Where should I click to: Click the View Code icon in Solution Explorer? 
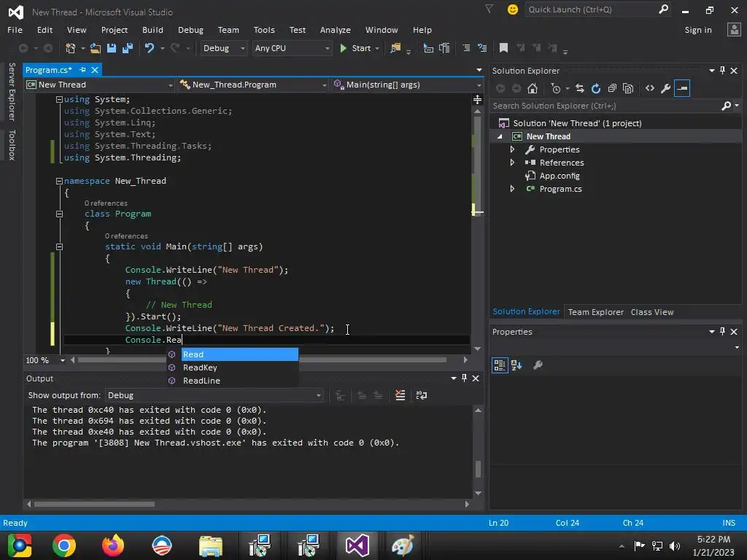[x=650, y=88]
